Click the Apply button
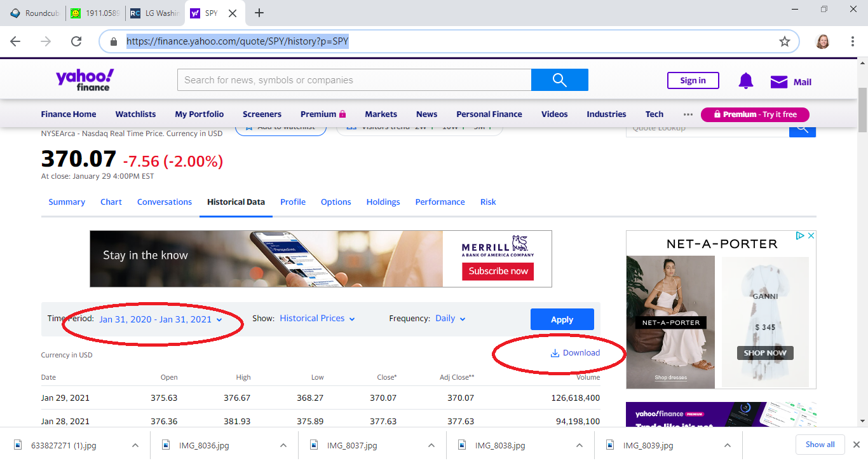Screen dimensions: 868x463 (x=562, y=319)
